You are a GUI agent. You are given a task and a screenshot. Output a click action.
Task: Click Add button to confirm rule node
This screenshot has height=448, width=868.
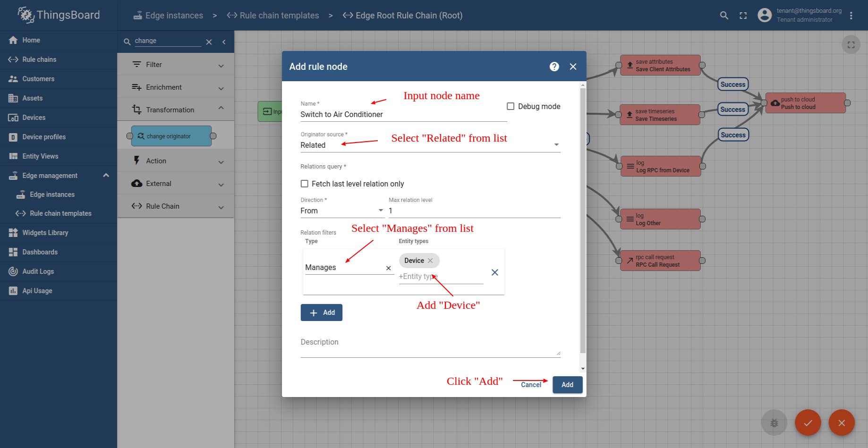click(x=567, y=385)
